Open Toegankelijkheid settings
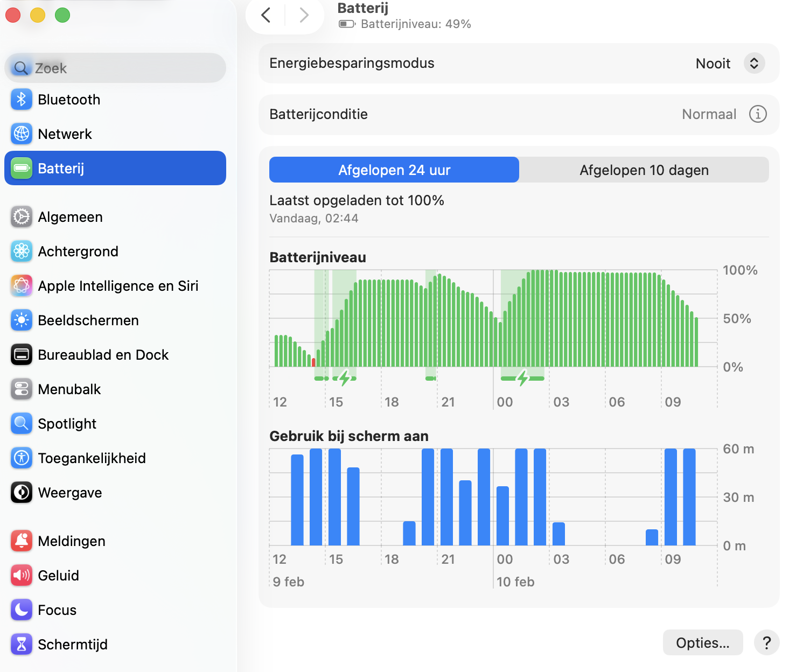Image resolution: width=796 pixels, height=672 pixels. pos(21,458)
